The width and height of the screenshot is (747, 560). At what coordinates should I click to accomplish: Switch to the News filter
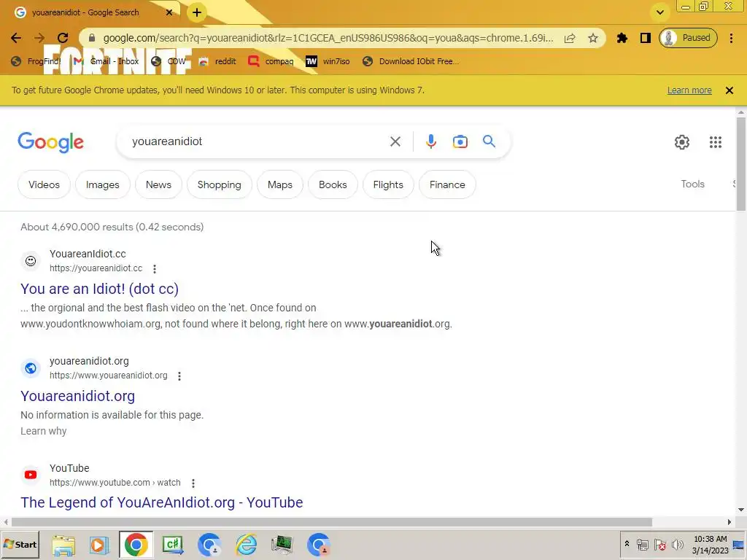(x=158, y=184)
